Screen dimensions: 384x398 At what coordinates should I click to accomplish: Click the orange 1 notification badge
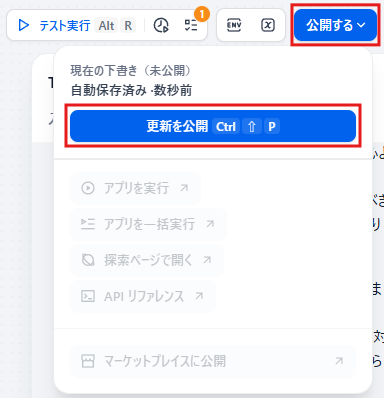[x=202, y=15]
